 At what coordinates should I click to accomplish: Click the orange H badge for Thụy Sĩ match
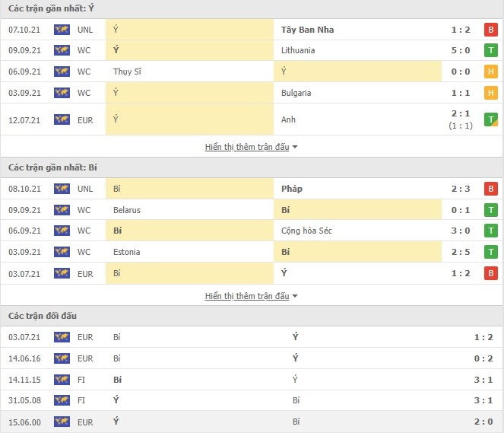(491, 72)
